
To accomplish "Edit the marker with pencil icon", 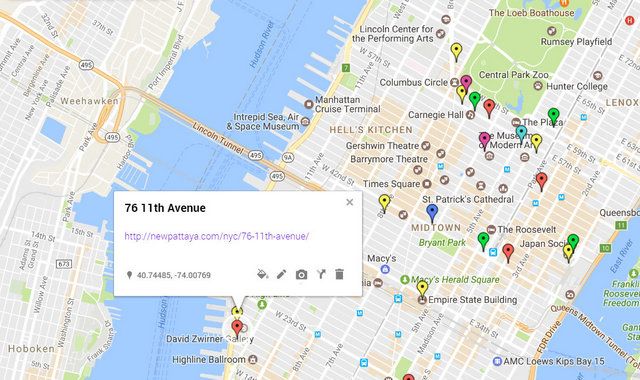I will click(x=281, y=274).
